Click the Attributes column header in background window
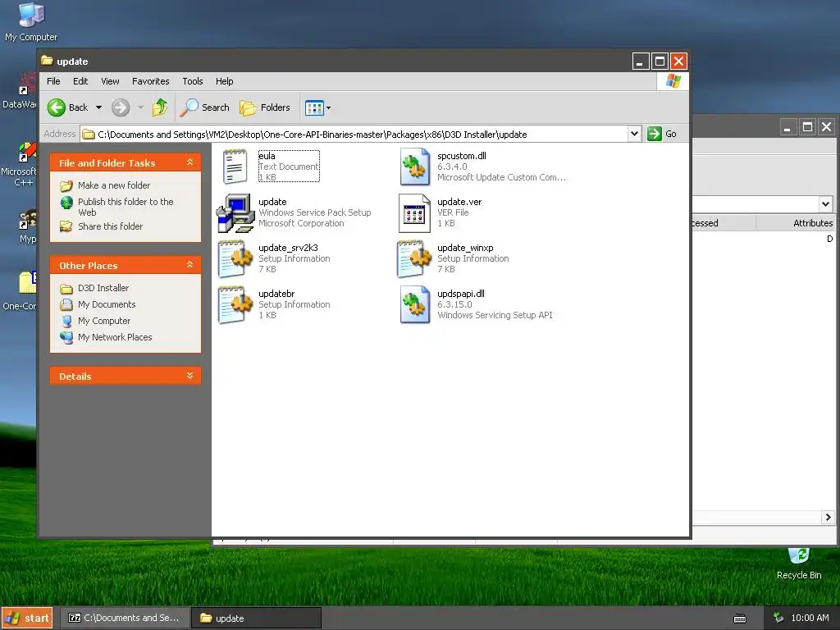The image size is (840, 630). 796,223
